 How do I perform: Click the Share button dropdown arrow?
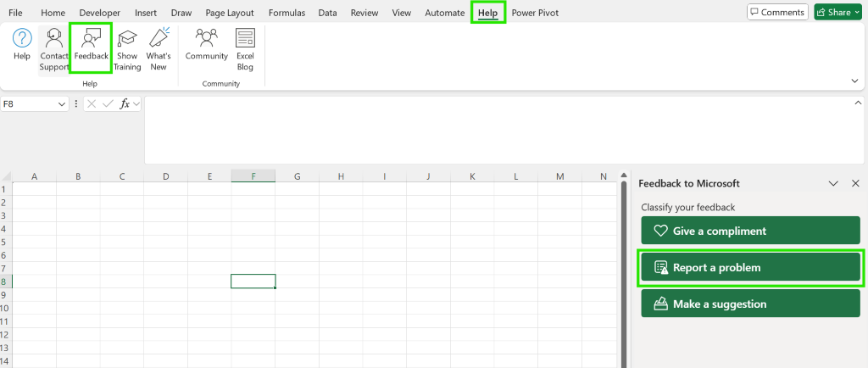pos(856,12)
